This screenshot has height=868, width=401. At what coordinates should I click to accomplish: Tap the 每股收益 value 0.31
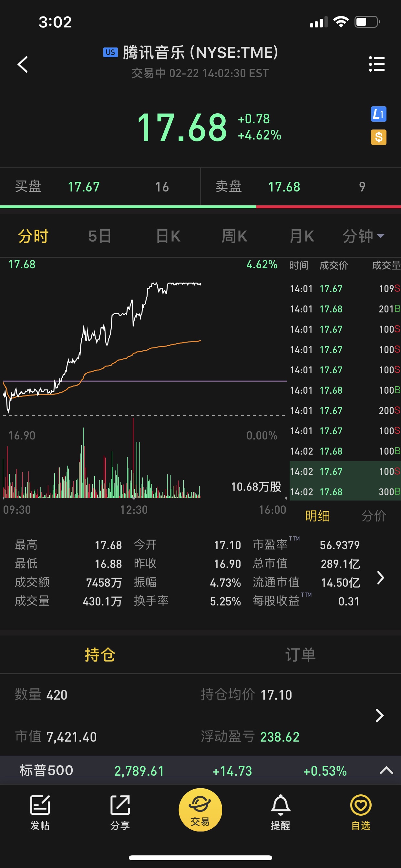(x=349, y=601)
